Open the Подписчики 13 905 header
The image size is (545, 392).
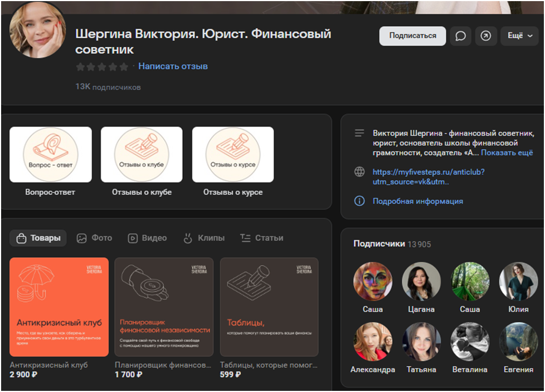[392, 244]
